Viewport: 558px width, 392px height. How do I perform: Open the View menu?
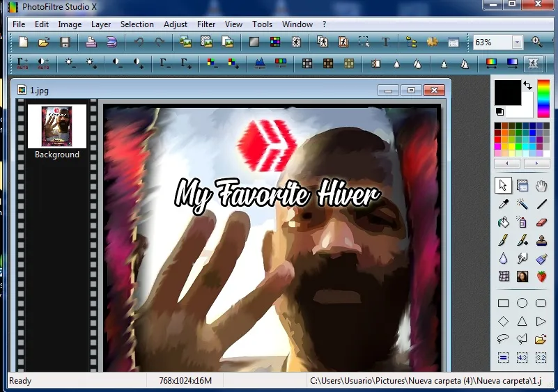click(233, 24)
